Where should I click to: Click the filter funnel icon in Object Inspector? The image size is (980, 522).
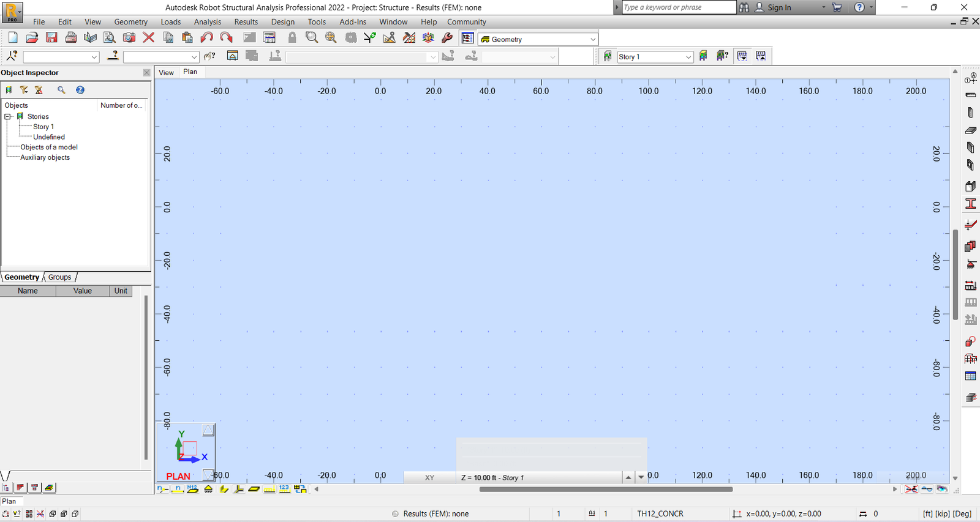click(x=24, y=90)
